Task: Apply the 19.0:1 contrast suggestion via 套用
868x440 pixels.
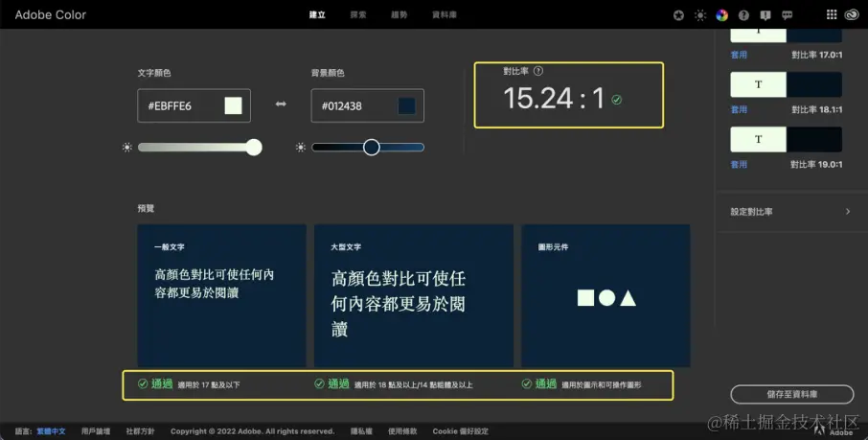Action: coord(739,165)
